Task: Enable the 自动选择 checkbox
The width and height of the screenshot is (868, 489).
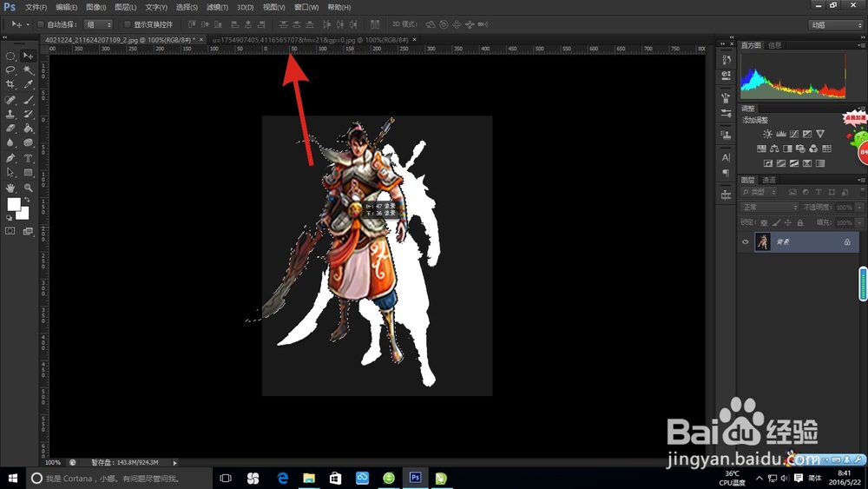Action: [41, 24]
